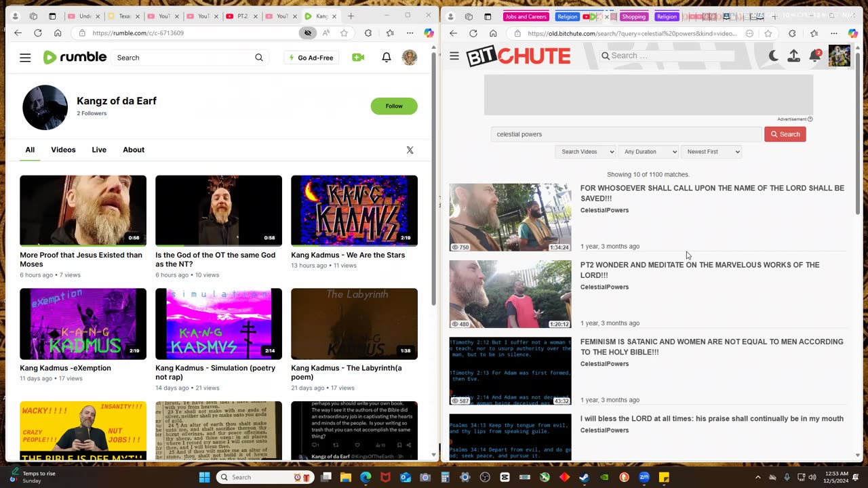Click the 'celestial powers' search query field
Screen dimensions: 868x488
[627, 134]
